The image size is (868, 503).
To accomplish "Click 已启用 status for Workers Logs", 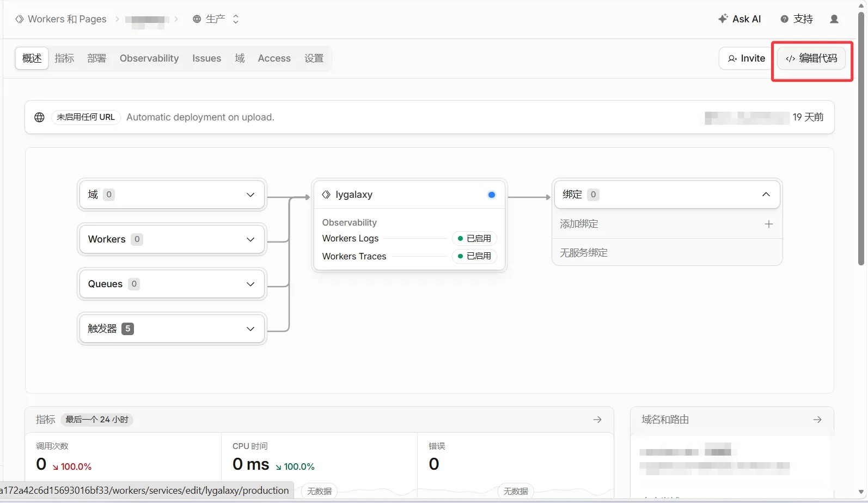I will [474, 239].
